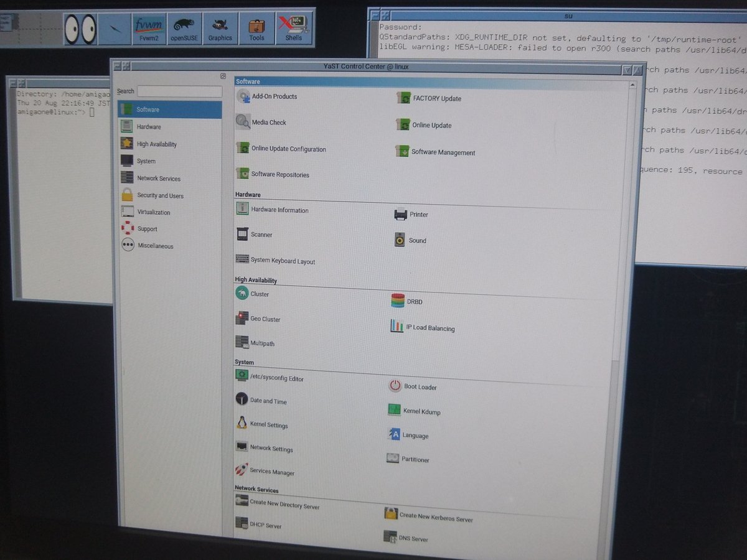This screenshot has height=560, width=747.
Task: Open Services Manager
Action: 265,471
